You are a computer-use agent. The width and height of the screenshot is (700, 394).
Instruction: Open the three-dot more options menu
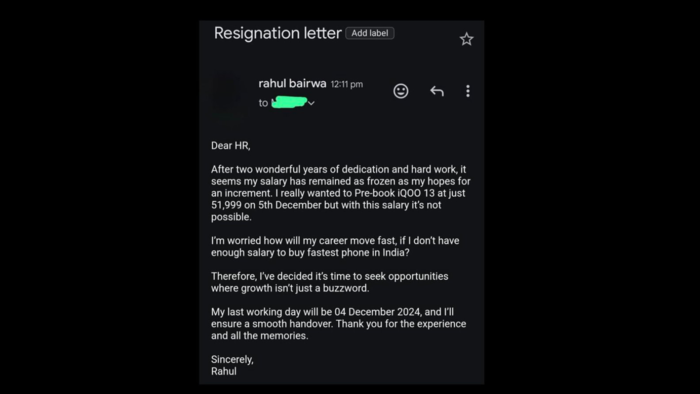click(x=468, y=91)
